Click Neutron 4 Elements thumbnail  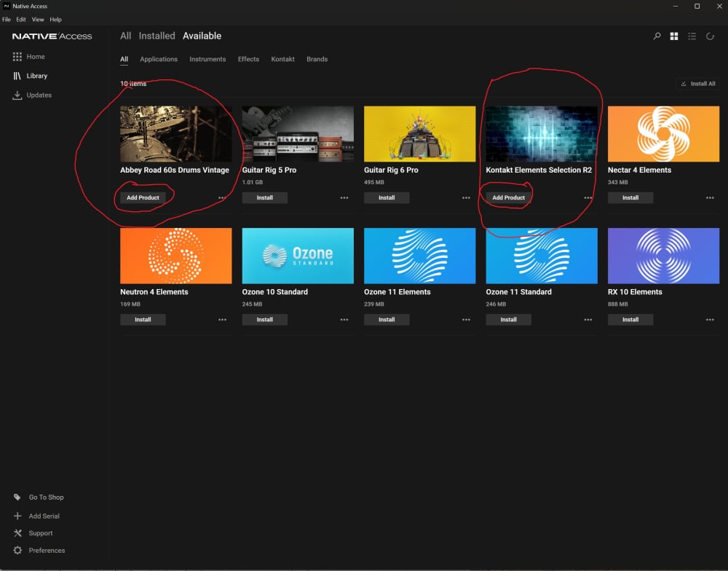pyautogui.click(x=176, y=256)
